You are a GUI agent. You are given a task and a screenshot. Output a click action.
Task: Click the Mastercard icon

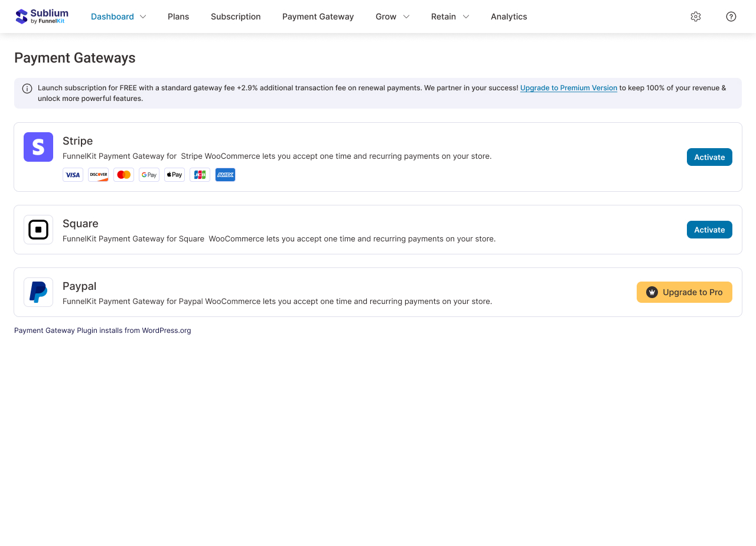123,175
